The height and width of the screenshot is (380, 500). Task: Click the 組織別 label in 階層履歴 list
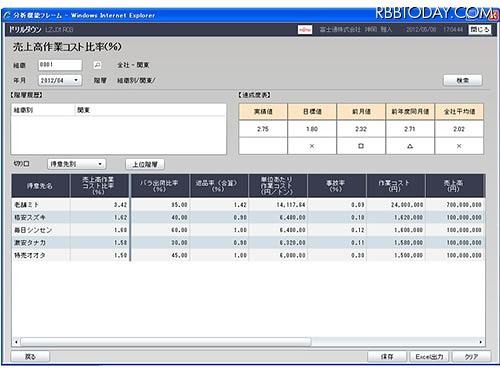tap(23, 110)
